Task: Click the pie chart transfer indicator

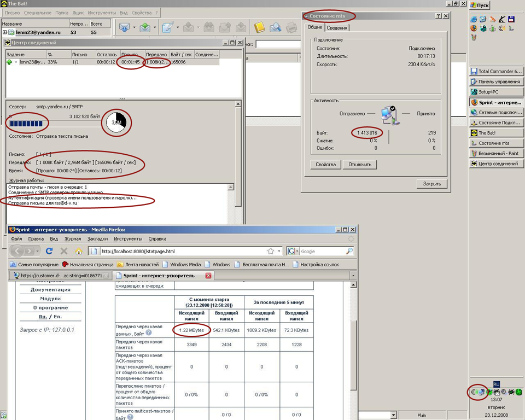Action: click(116, 122)
